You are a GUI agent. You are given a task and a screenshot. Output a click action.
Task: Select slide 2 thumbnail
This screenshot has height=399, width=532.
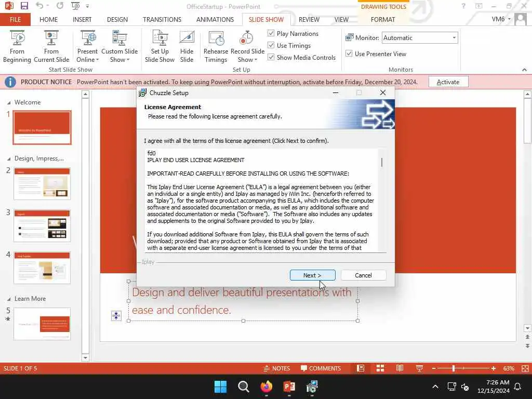pyautogui.click(x=42, y=183)
